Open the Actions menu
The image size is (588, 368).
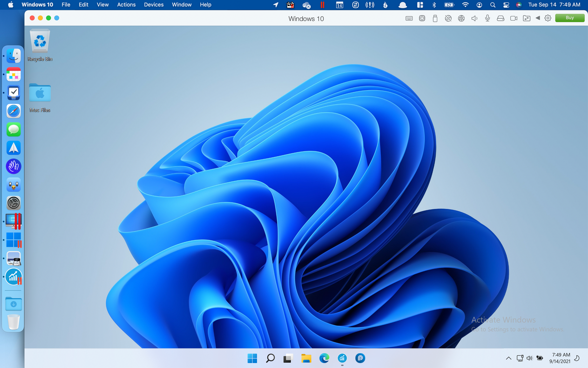[126, 5]
